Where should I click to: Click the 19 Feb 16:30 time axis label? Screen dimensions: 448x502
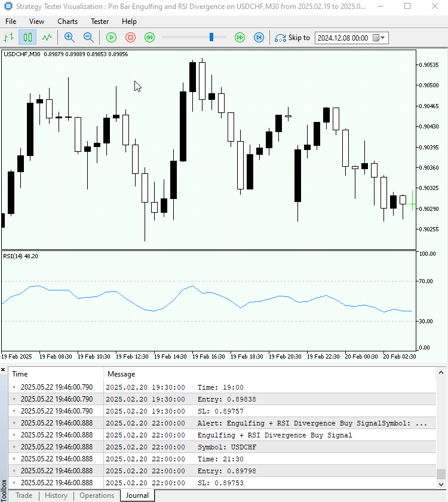[x=208, y=356]
